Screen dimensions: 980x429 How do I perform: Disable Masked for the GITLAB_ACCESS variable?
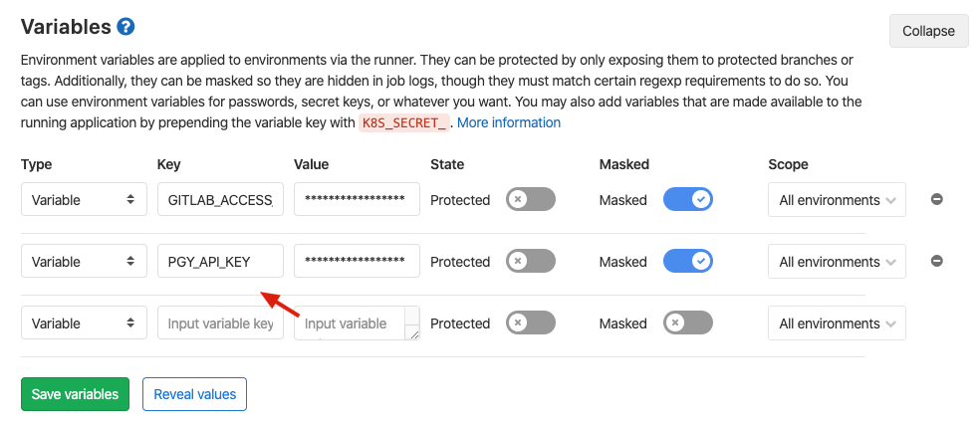click(687, 200)
